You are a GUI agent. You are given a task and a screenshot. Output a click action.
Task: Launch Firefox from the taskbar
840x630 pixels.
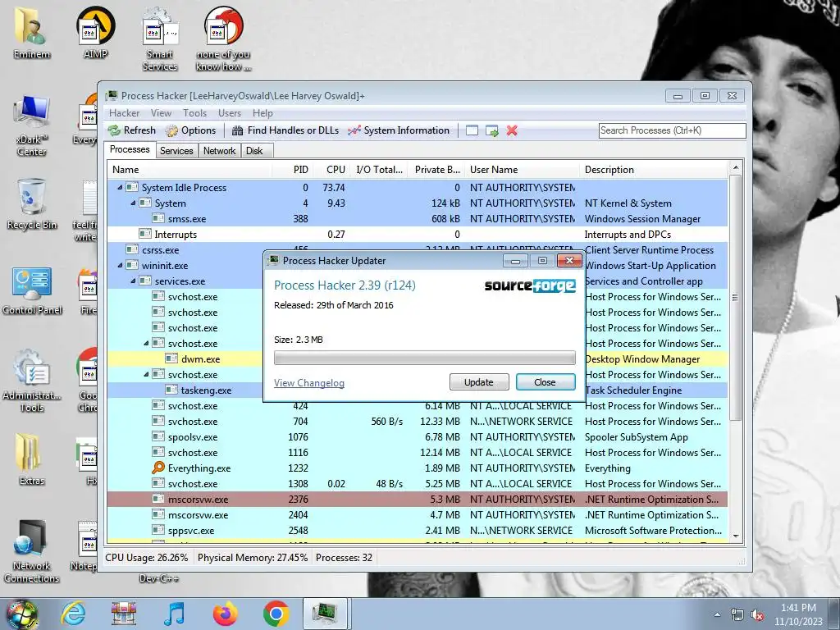(225, 614)
